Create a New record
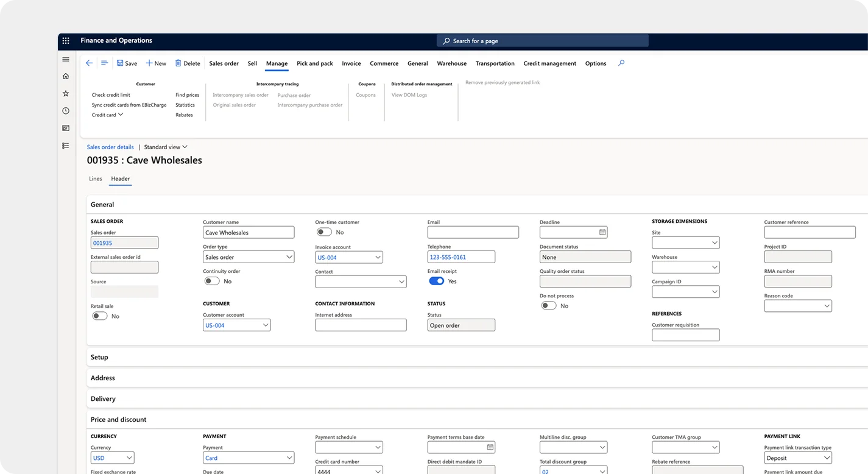 156,63
